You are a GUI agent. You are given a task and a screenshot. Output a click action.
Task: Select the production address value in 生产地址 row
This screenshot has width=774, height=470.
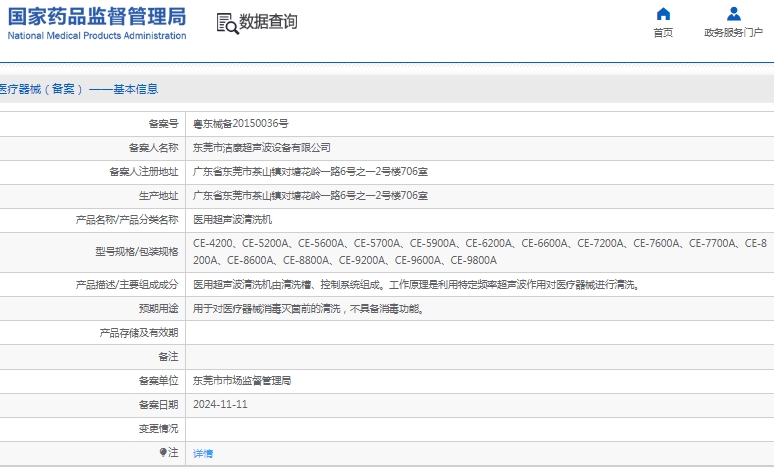(310, 196)
